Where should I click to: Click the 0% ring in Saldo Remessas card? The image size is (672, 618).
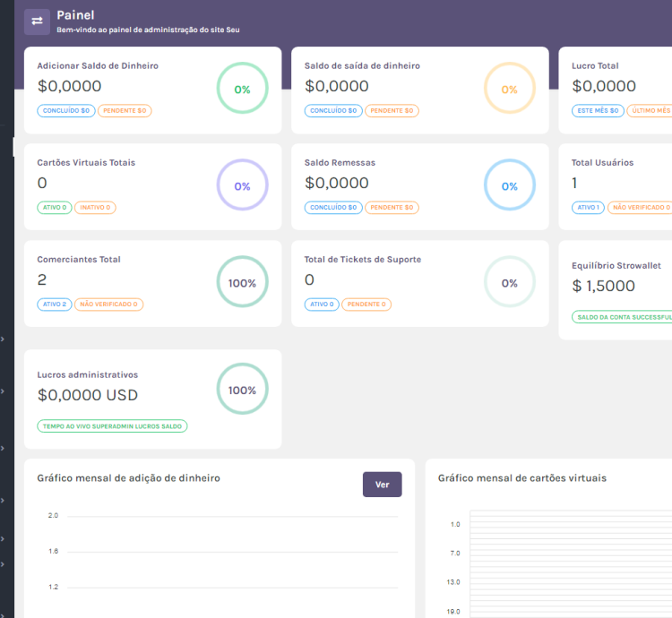click(509, 186)
